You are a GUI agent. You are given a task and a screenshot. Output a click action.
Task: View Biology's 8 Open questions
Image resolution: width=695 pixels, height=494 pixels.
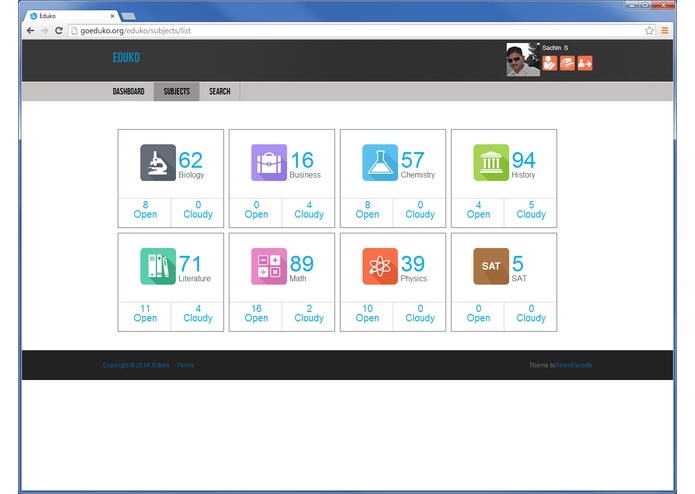145,210
